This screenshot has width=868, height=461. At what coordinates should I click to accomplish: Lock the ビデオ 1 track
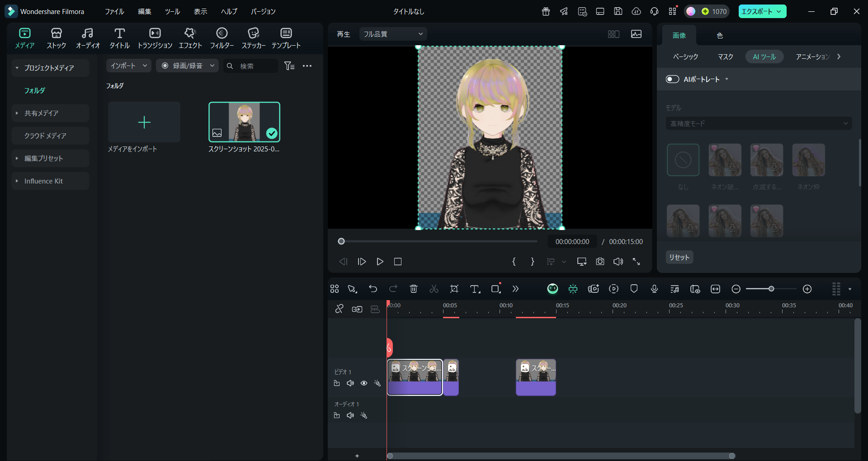pos(337,383)
